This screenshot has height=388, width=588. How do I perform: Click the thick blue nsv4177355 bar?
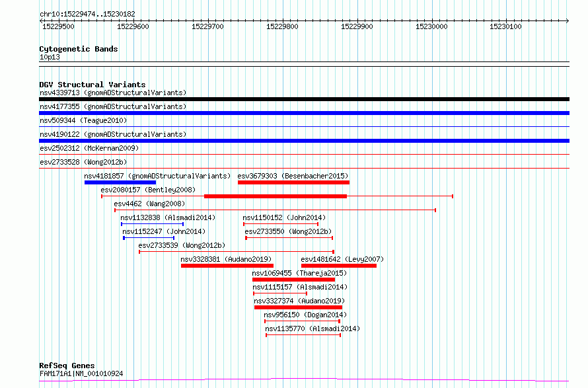[x=304, y=113]
